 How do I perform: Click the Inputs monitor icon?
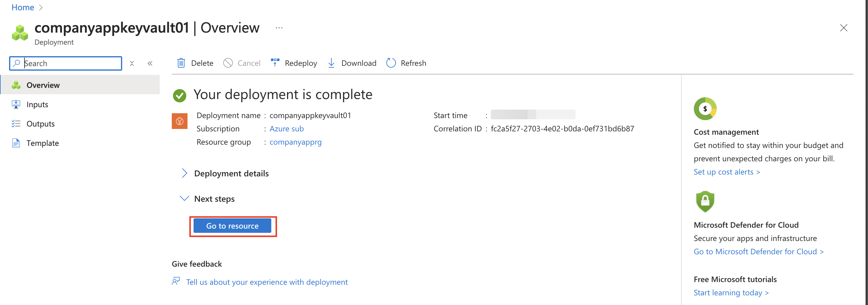pos(16,104)
